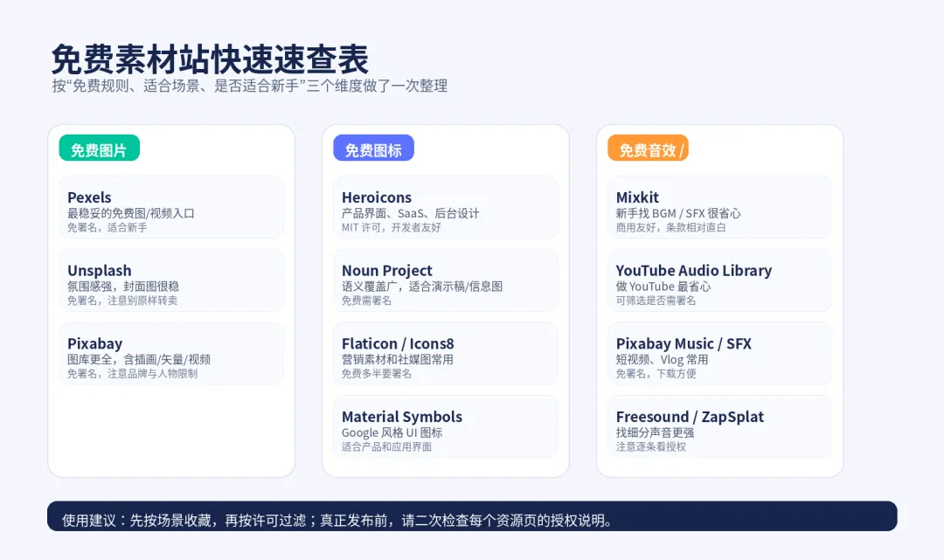Click text 注意逐条看授权

[651, 446]
